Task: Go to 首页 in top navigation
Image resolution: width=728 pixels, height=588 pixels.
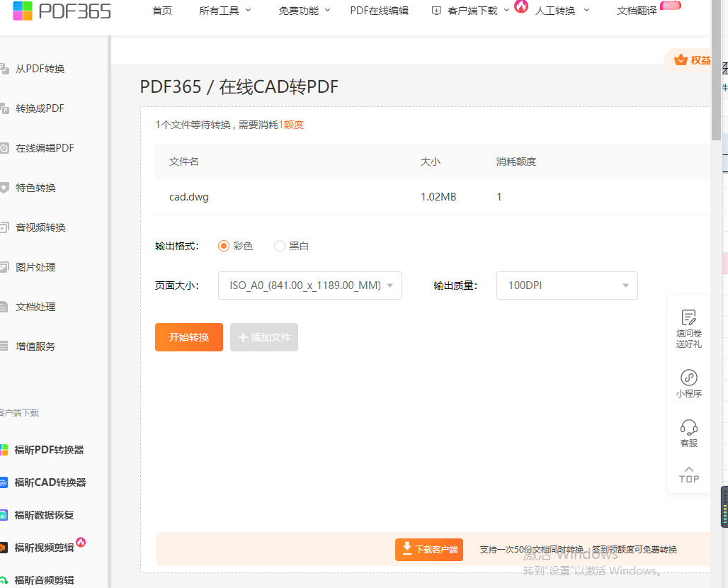Action: (x=162, y=11)
